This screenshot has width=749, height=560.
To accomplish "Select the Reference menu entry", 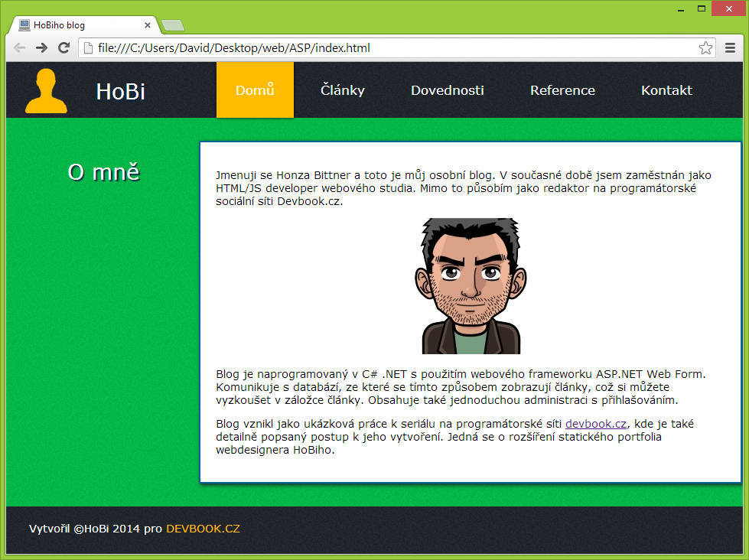I will (562, 90).
